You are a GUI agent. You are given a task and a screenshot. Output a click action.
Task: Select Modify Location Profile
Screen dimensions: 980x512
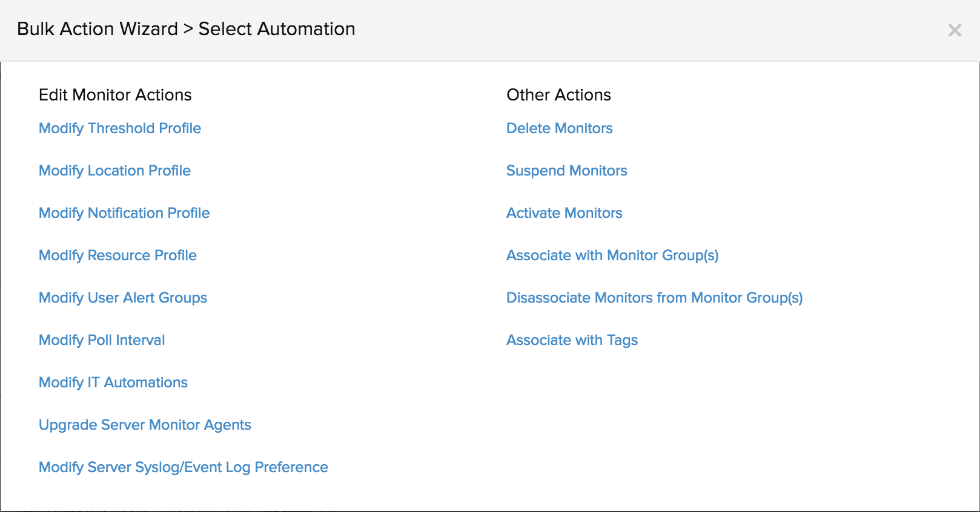[114, 171]
